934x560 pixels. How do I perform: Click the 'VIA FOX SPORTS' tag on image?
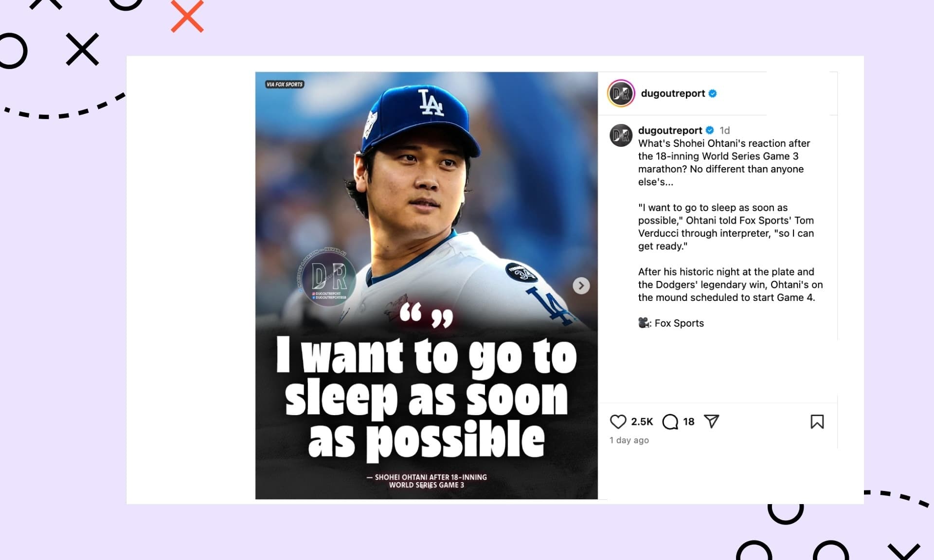pos(285,84)
